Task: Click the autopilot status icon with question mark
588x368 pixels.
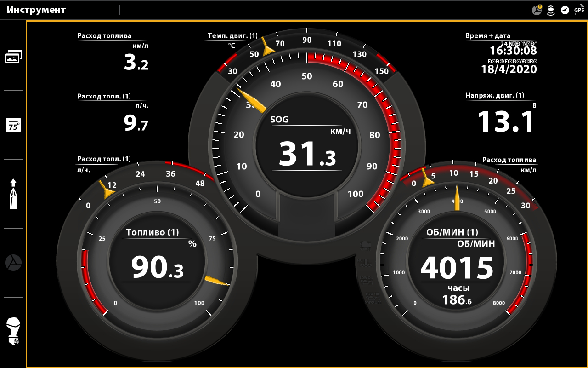Action: pyautogui.click(x=537, y=10)
